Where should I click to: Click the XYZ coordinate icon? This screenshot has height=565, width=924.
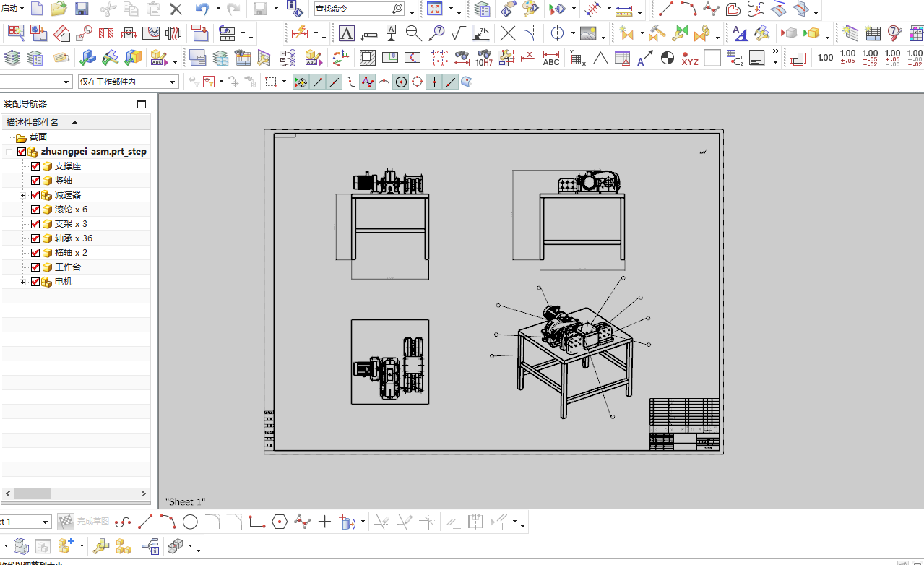point(690,58)
